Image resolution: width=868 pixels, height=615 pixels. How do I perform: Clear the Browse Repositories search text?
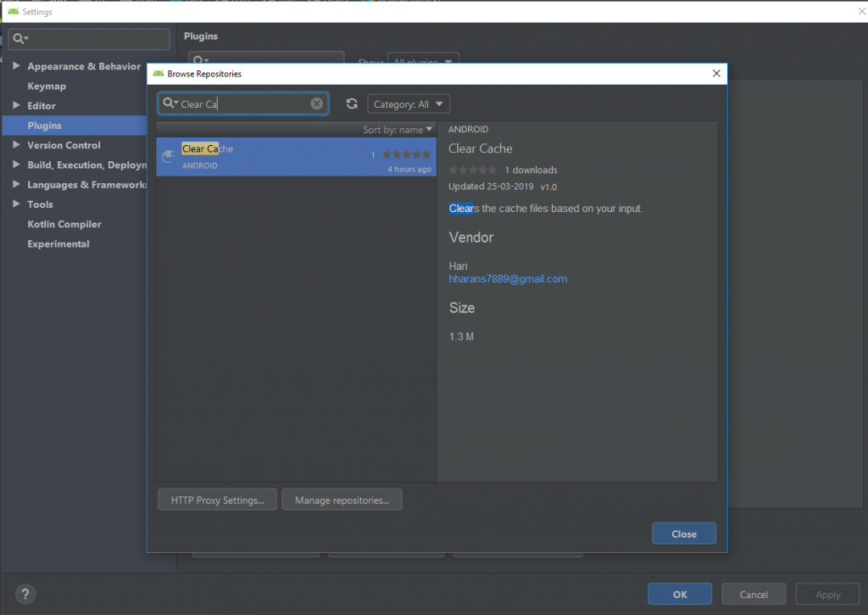[x=317, y=103]
